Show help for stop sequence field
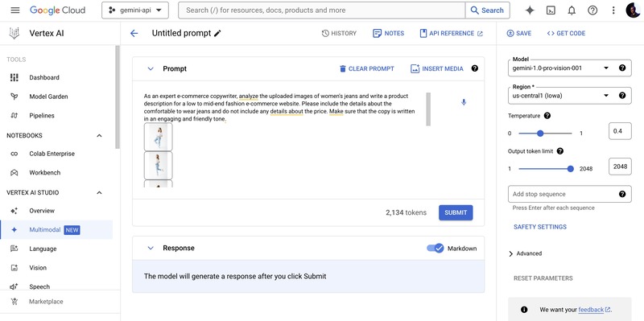The height and width of the screenshot is (321, 644). coord(622,194)
